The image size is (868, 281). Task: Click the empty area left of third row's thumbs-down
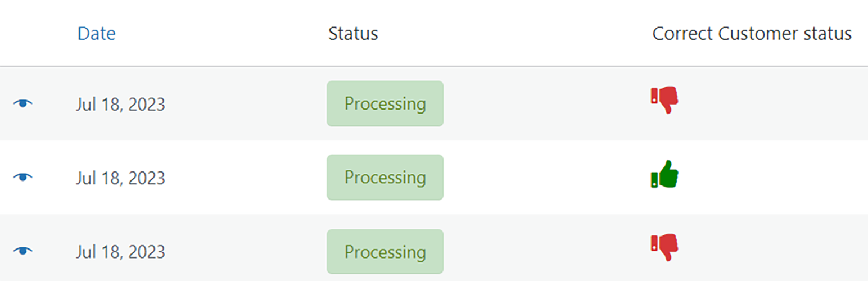pos(545,252)
